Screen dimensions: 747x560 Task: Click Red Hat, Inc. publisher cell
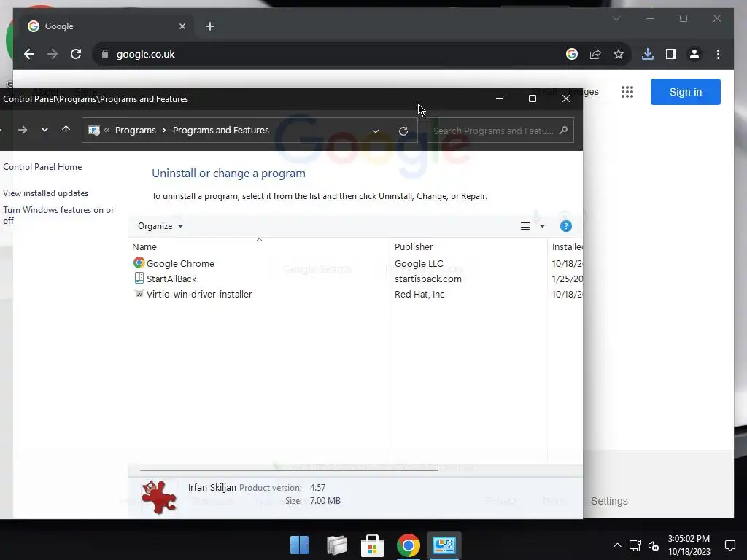coord(421,294)
